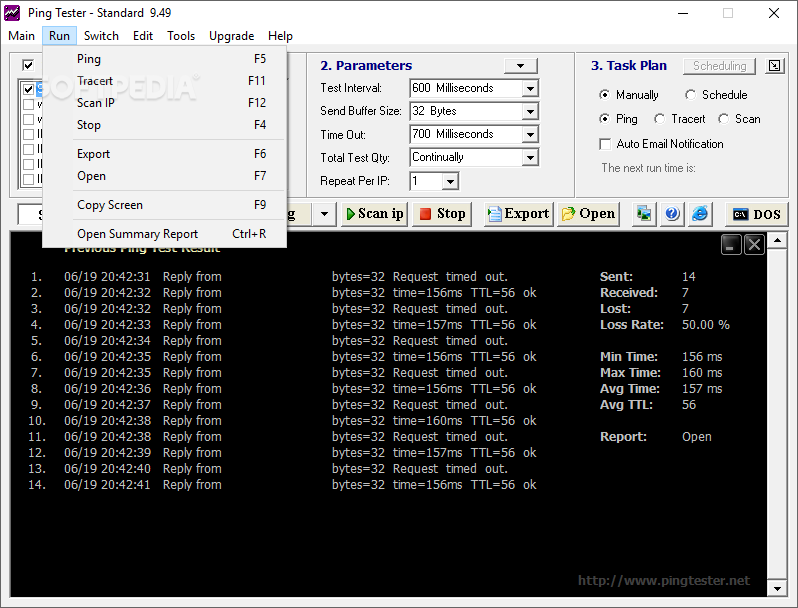
Task: Click the result panel scroll down arrow
Action: (777, 589)
